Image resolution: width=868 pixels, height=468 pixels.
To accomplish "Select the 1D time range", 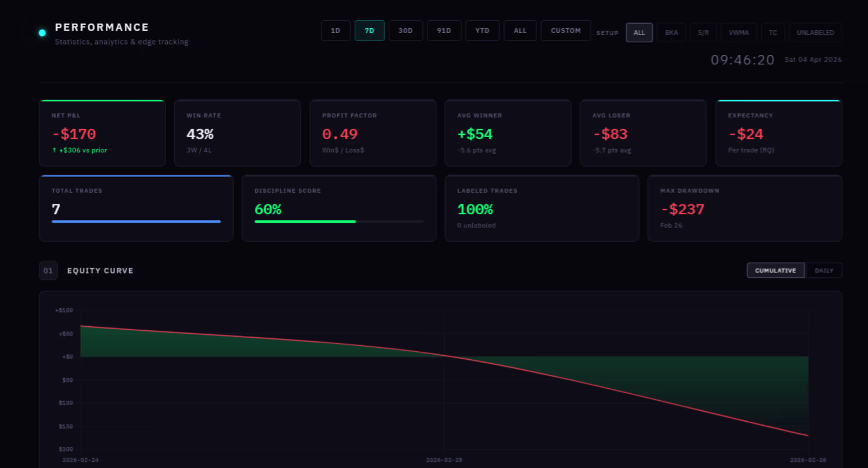I will (336, 31).
